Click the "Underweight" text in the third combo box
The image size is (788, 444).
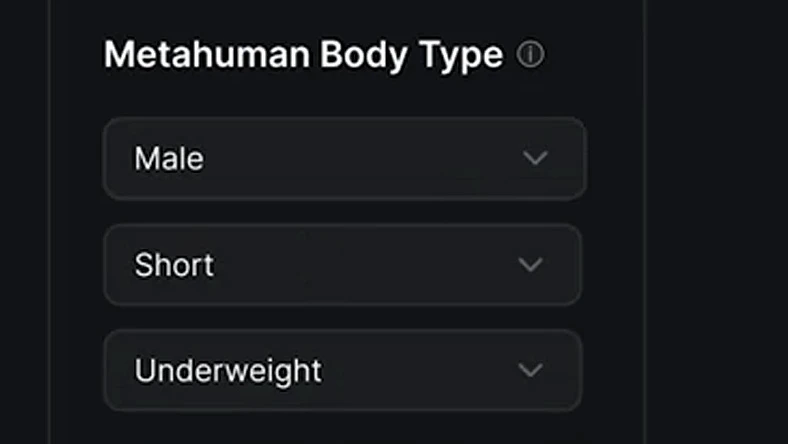(228, 372)
